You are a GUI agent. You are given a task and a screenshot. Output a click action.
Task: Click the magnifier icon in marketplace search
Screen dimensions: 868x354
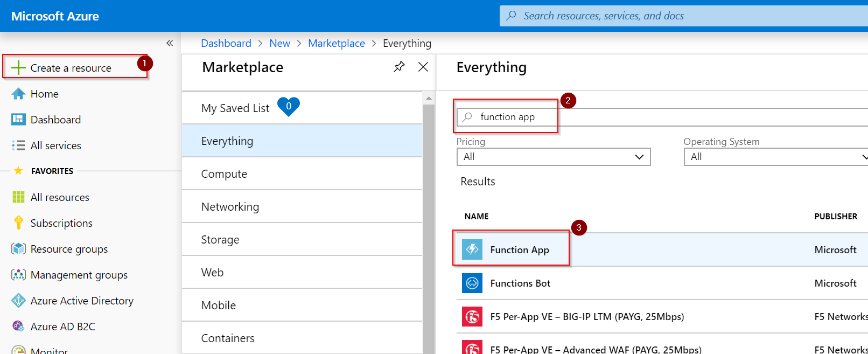click(468, 117)
